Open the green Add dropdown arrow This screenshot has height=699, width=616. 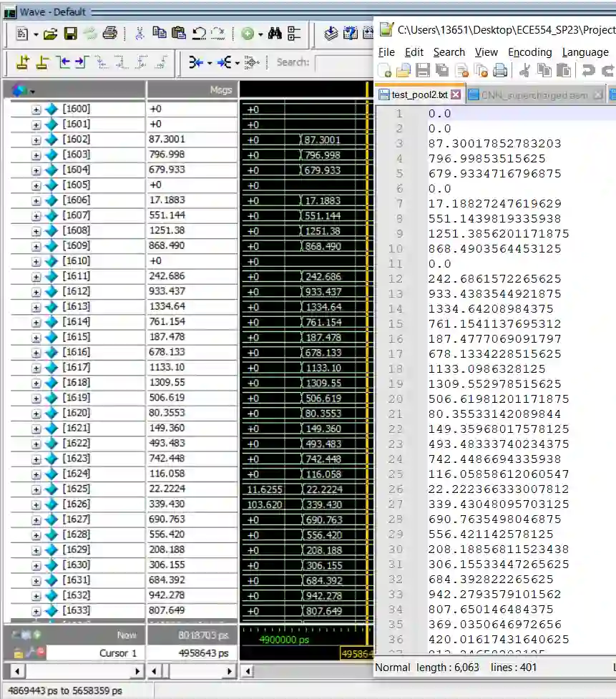click(260, 34)
